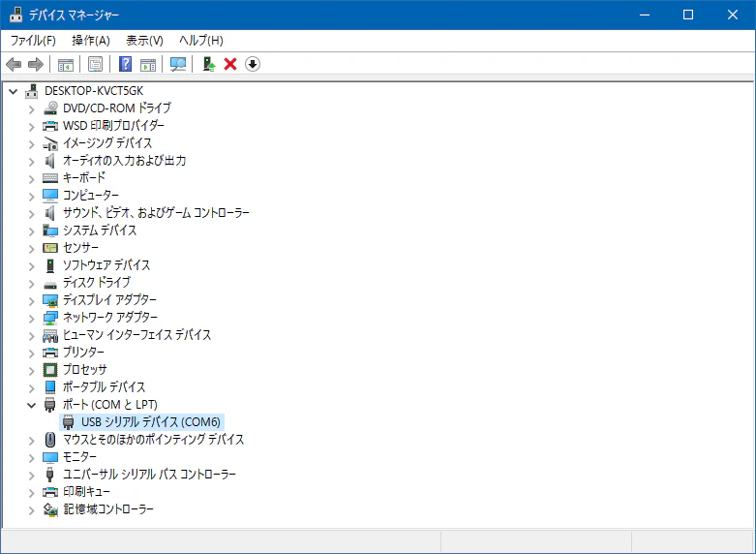Click the USB シリアル デバイス port icon
Screen dimensions: 756x554
point(69,422)
